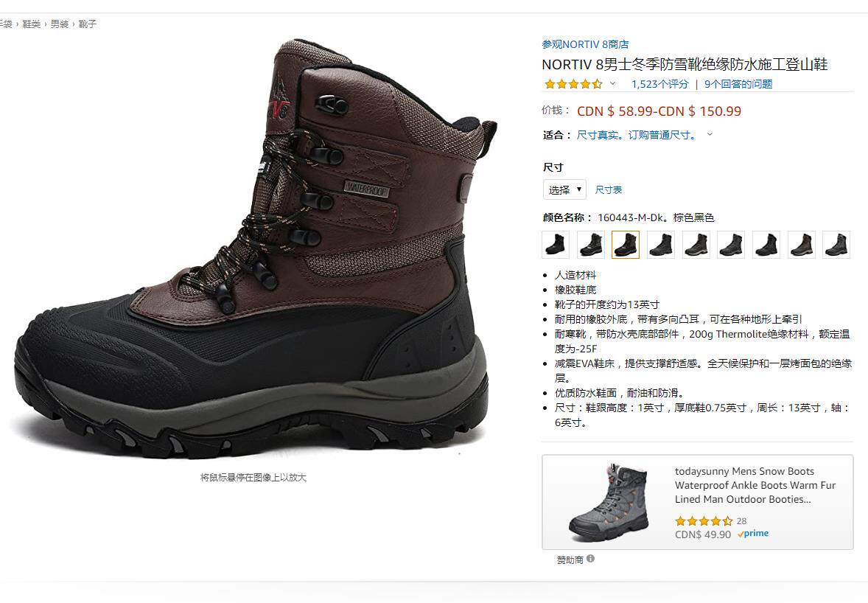Click the main brown boot product image

[x=255, y=249]
